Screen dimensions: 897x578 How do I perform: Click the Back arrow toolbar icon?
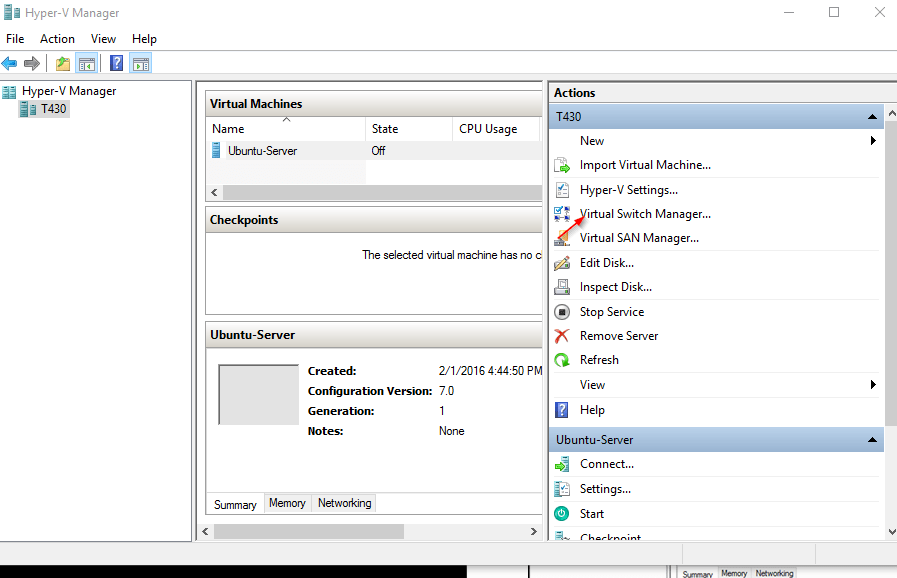pos(9,64)
